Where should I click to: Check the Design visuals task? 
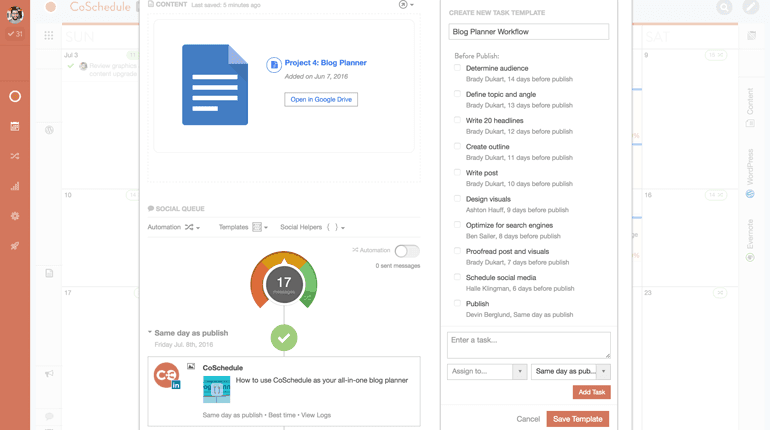457,198
